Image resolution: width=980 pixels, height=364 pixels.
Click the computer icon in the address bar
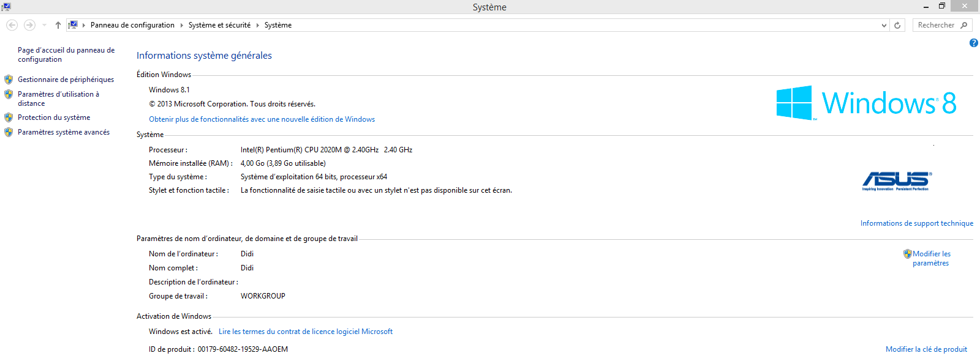[x=73, y=25]
